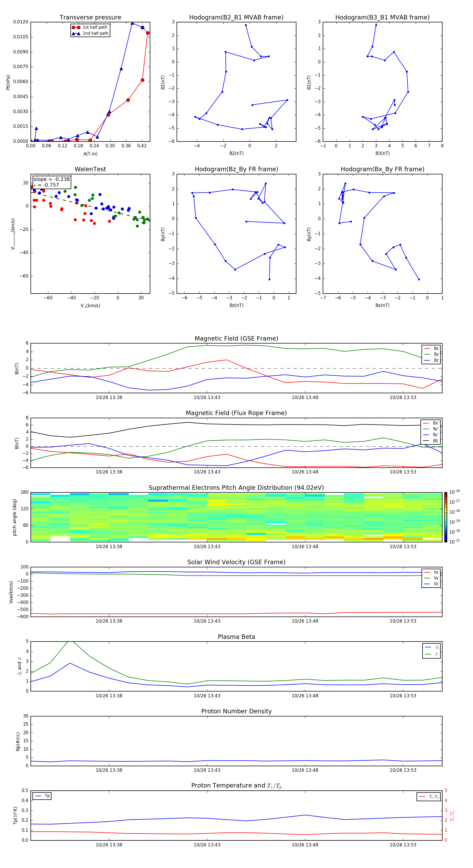
Task: Click the 'WalenTest' plot title
Action: [x=90, y=169]
